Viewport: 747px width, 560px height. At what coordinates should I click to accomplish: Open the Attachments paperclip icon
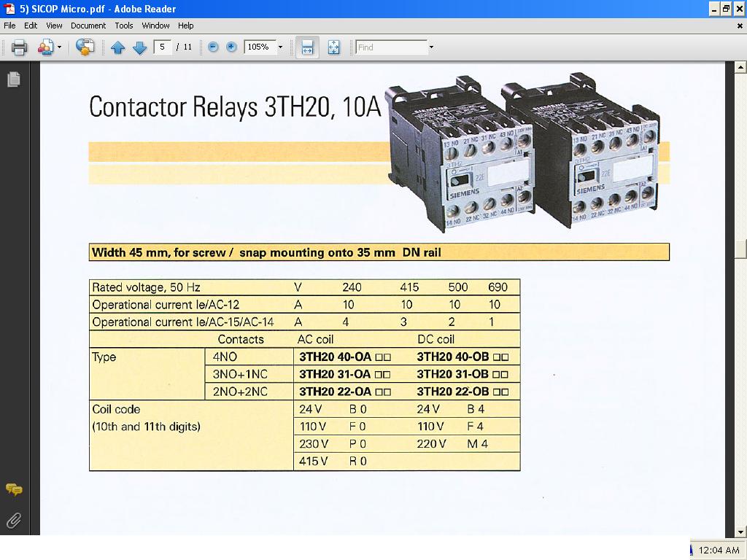14,521
